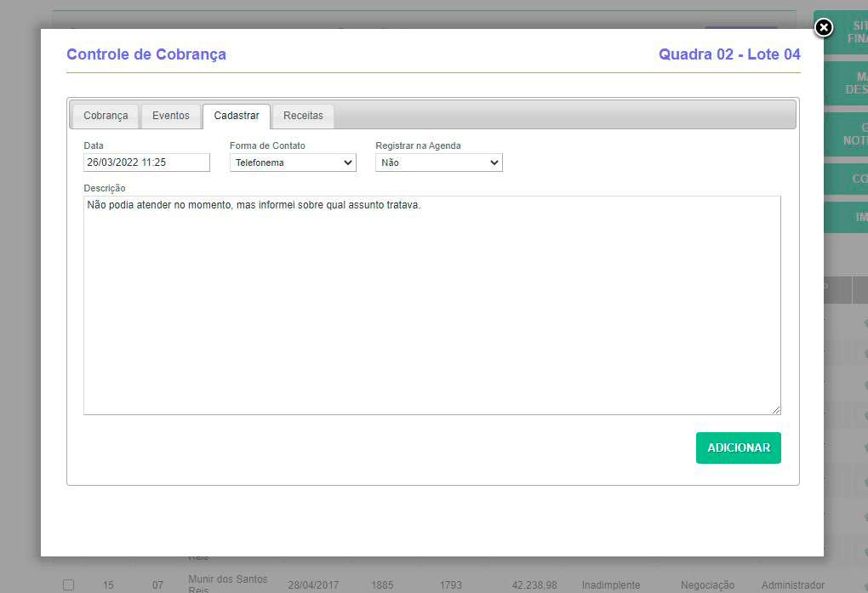The height and width of the screenshot is (593, 868).
Task: Close the Controle de Cobrança dialog
Action: (x=823, y=28)
